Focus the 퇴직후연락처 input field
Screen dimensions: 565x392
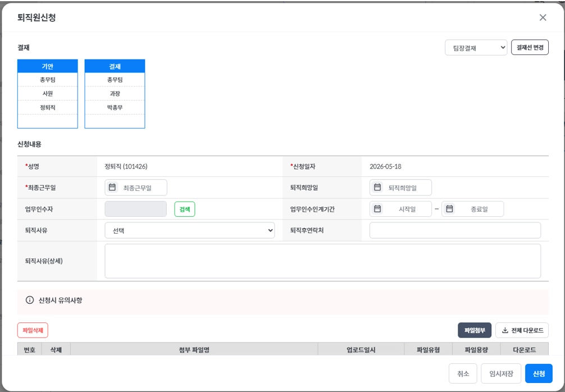click(x=455, y=230)
